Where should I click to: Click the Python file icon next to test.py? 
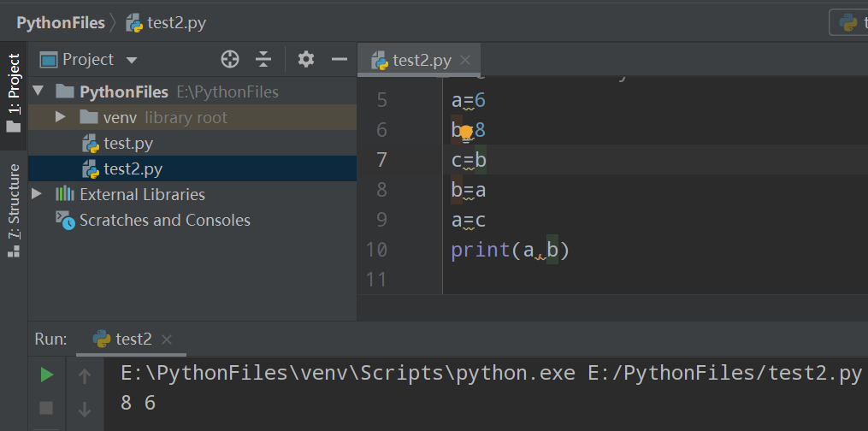pyautogui.click(x=91, y=144)
